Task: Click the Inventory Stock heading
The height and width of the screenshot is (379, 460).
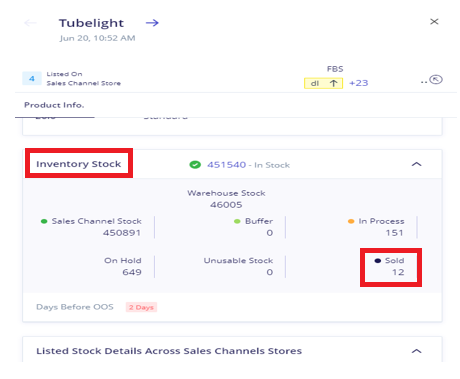Action: click(79, 164)
